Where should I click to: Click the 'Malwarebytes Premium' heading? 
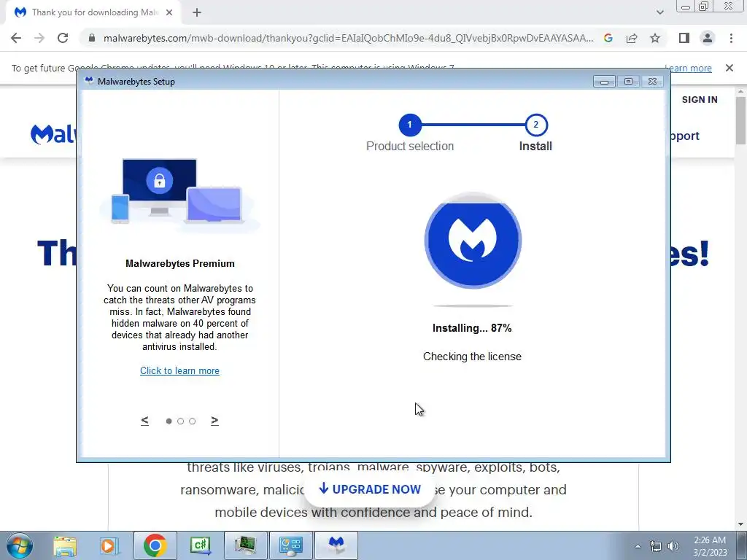180,263
